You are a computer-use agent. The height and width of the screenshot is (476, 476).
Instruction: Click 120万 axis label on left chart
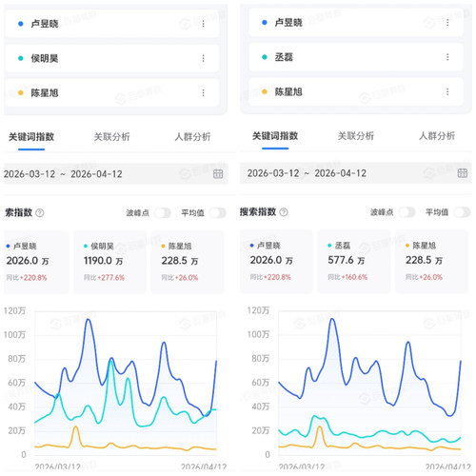point(14,310)
